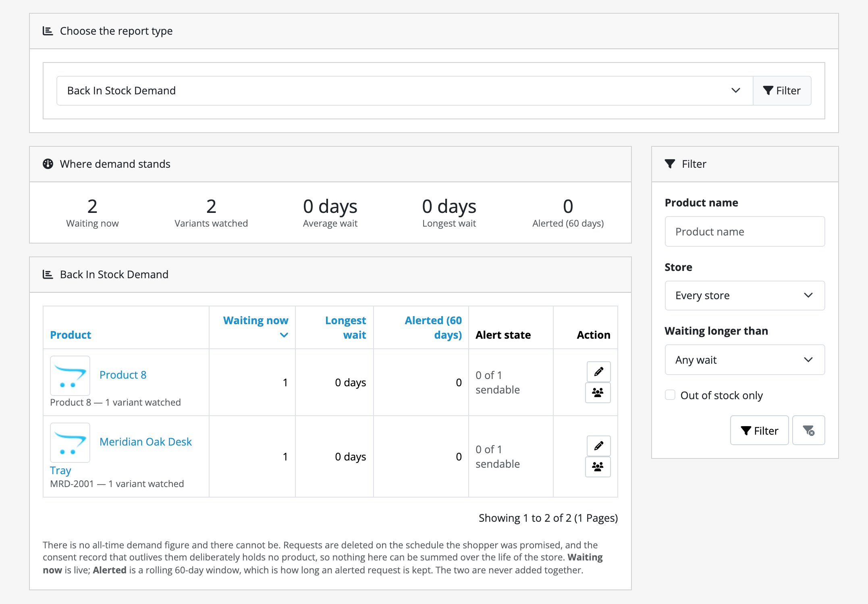
Task: Focus the Product name input field
Action: [745, 231]
